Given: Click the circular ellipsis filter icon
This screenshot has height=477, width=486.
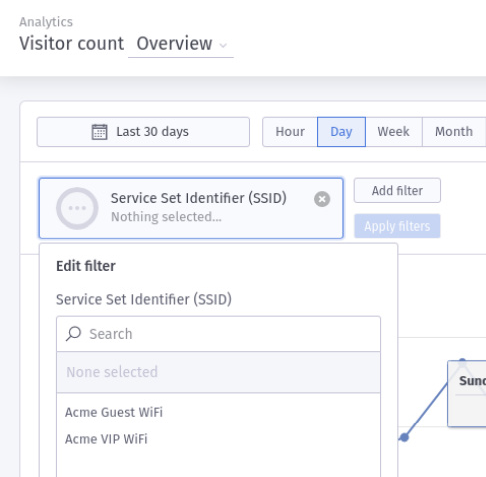Looking at the screenshot, I should tap(77, 208).
